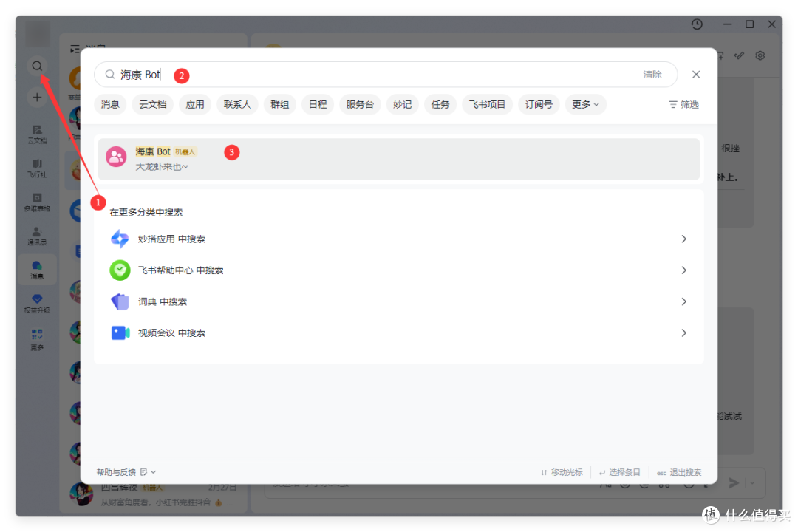Filter results by 联系人
Screen dimensions: 798x532
(x=237, y=104)
